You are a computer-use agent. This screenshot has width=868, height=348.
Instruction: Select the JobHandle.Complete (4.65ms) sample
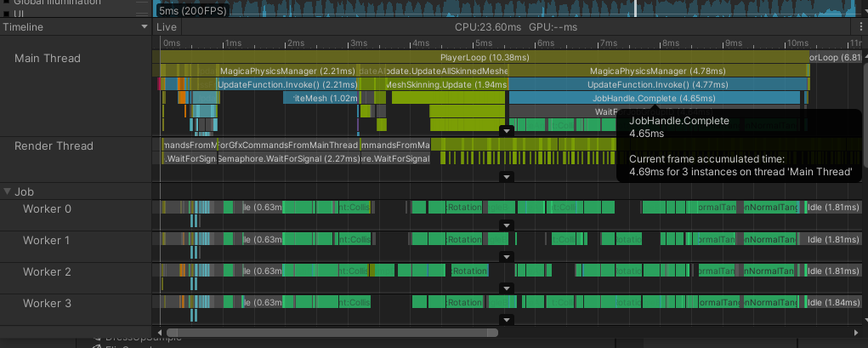[655, 98]
